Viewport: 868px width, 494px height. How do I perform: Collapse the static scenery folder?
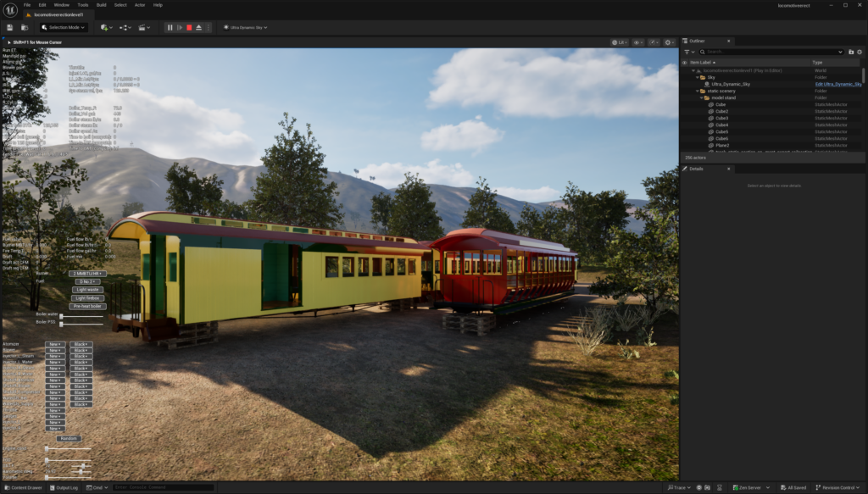click(x=697, y=91)
